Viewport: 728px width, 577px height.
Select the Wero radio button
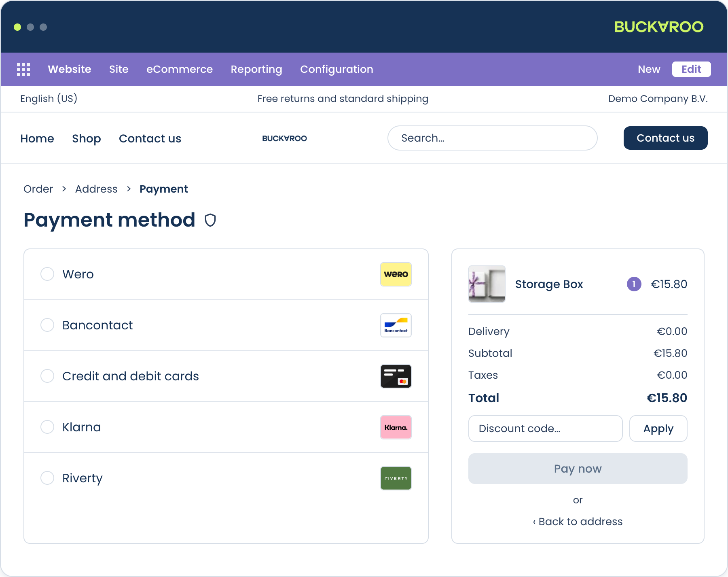click(47, 274)
